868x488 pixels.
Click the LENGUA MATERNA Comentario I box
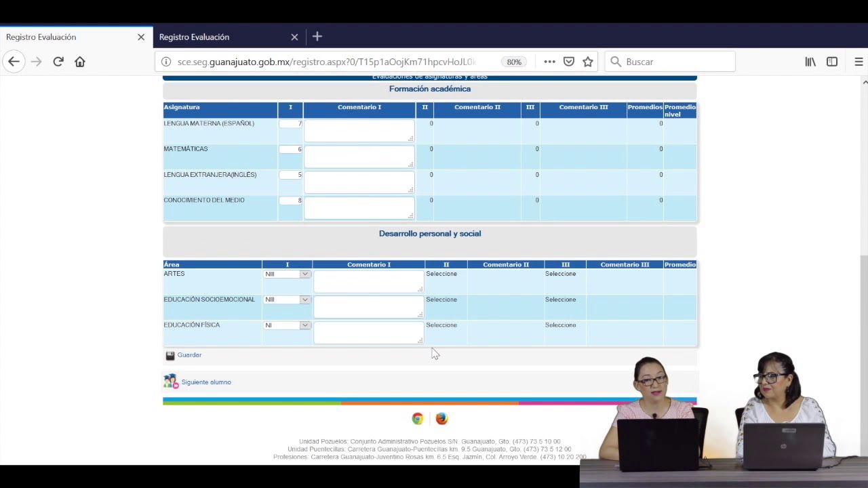tap(359, 131)
